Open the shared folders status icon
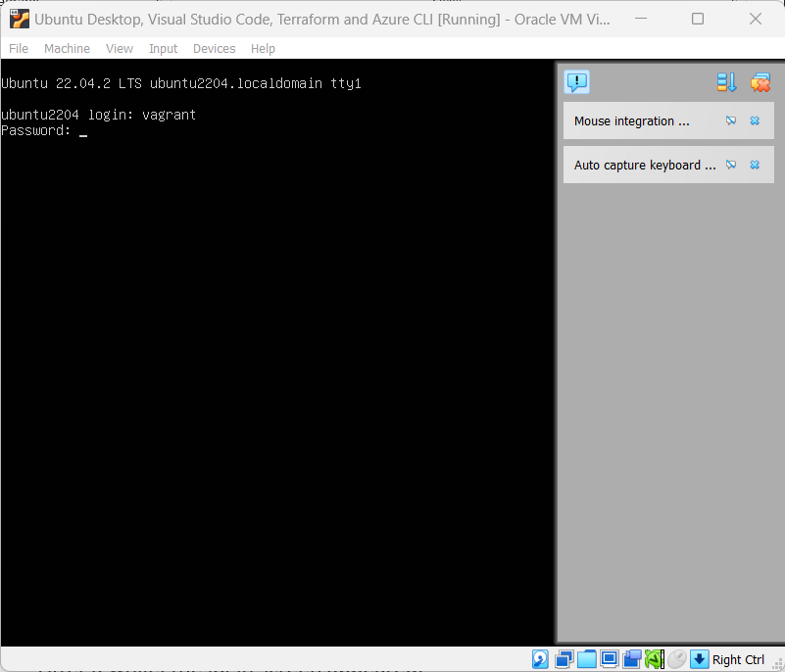The height and width of the screenshot is (672, 785). click(585, 658)
